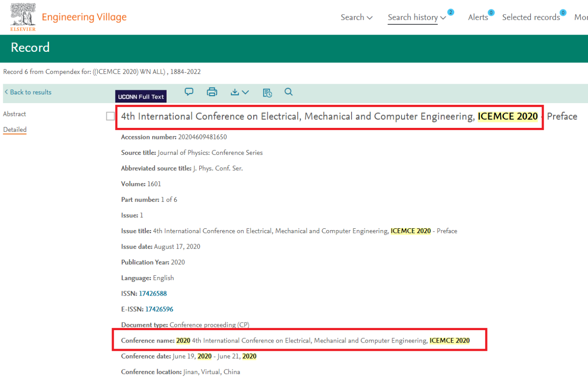Click accession number 20204609481650

pyautogui.click(x=202, y=137)
